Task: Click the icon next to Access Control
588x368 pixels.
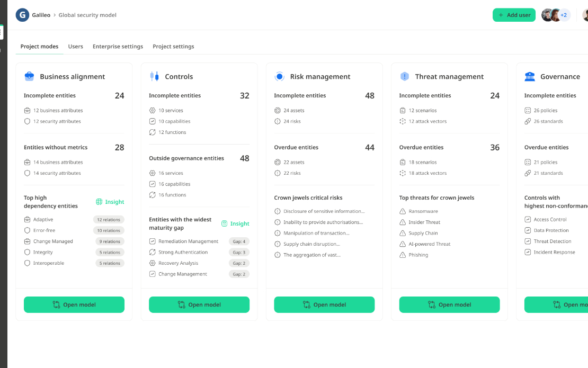Action: pyautogui.click(x=528, y=220)
